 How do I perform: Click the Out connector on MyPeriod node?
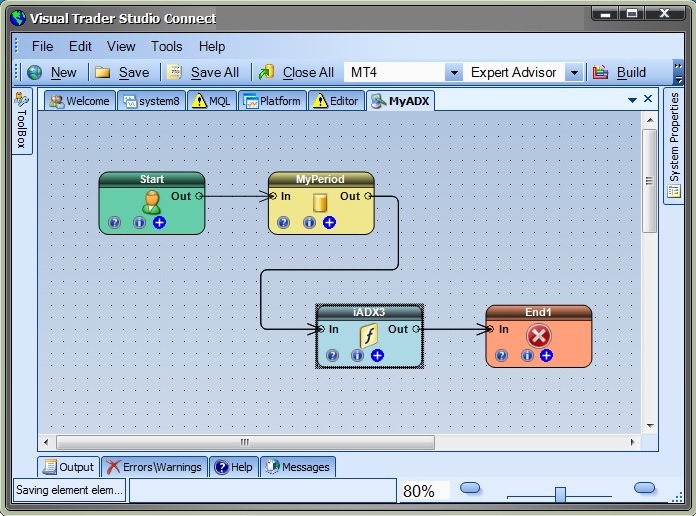(x=368, y=196)
